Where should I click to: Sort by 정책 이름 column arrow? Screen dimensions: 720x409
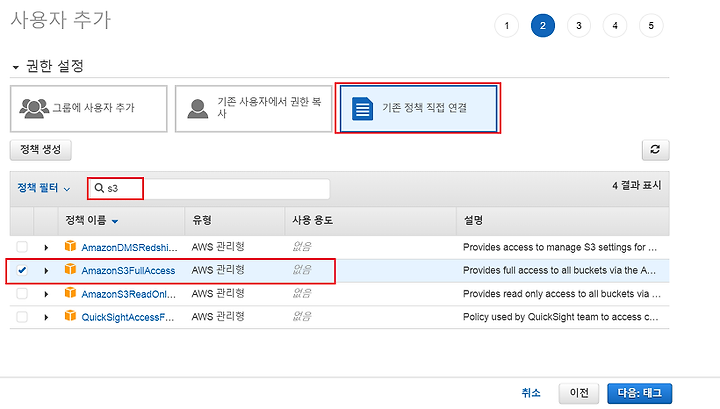point(115,221)
